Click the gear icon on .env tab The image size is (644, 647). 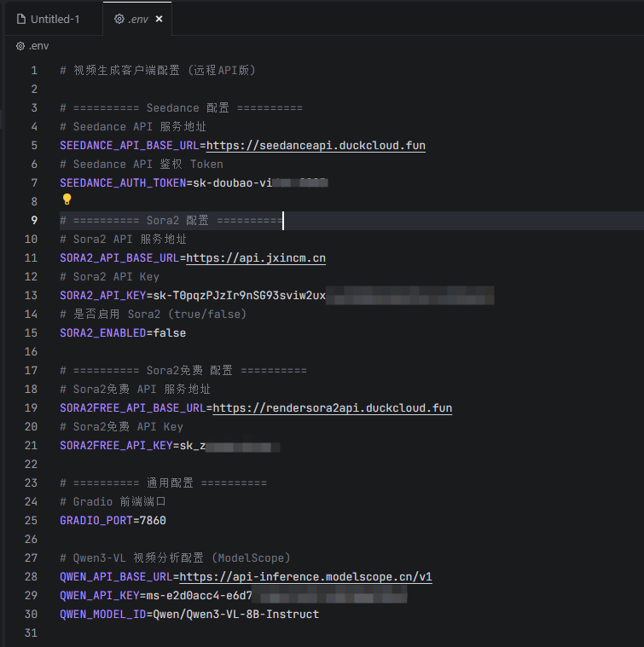pyautogui.click(x=119, y=19)
